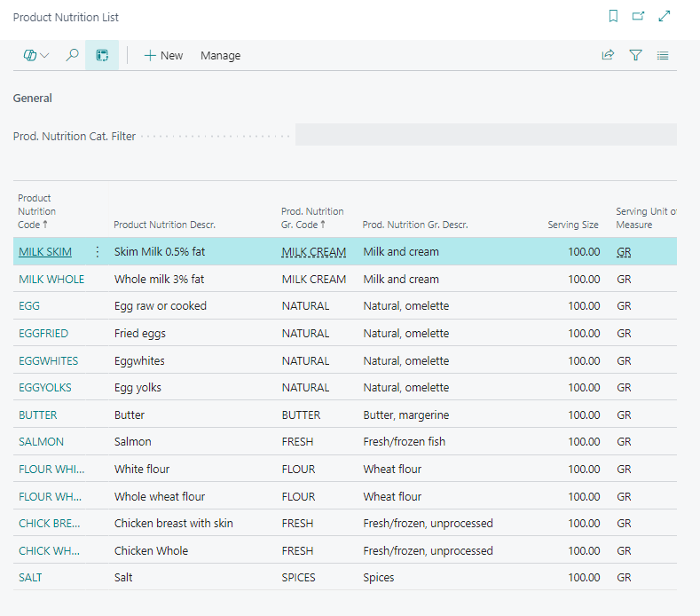The height and width of the screenshot is (616, 700).
Task: Open the share icon menu
Action: [x=608, y=55]
